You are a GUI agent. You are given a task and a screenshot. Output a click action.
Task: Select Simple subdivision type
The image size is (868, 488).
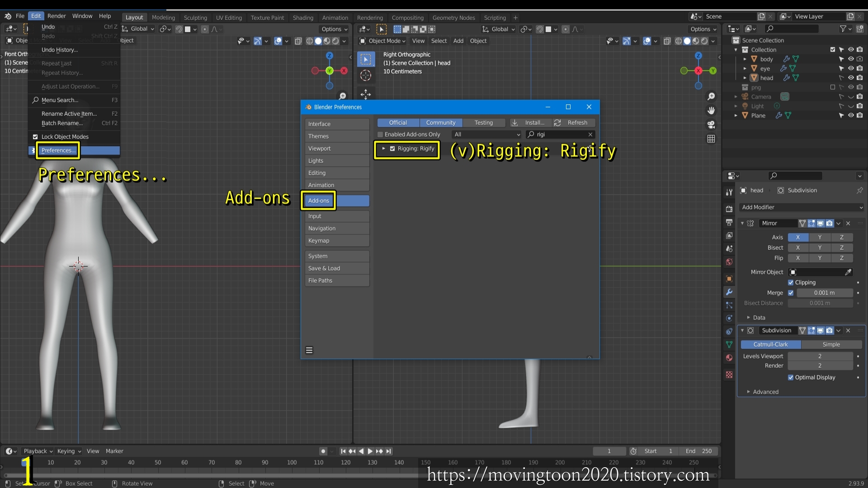click(x=831, y=344)
